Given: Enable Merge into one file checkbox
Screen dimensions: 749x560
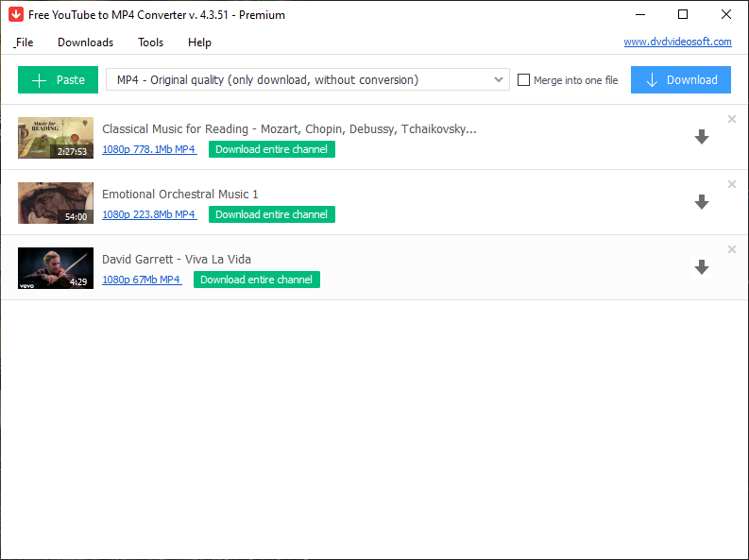Looking at the screenshot, I should point(523,79).
